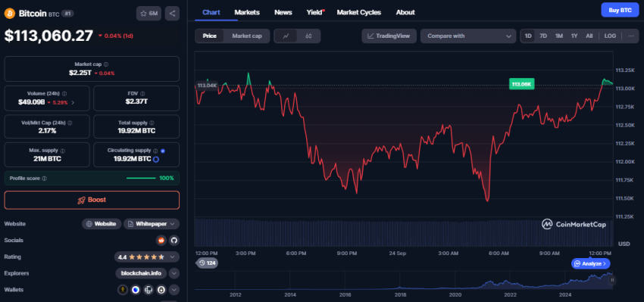Open the Market Cycles tab
This screenshot has width=644, height=302.
click(358, 12)
